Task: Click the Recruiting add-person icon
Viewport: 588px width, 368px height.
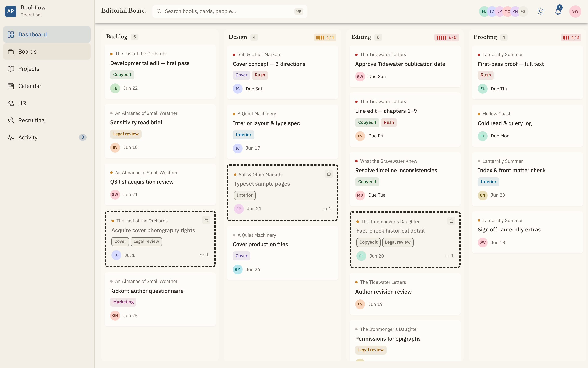Action: click(11, 120)
